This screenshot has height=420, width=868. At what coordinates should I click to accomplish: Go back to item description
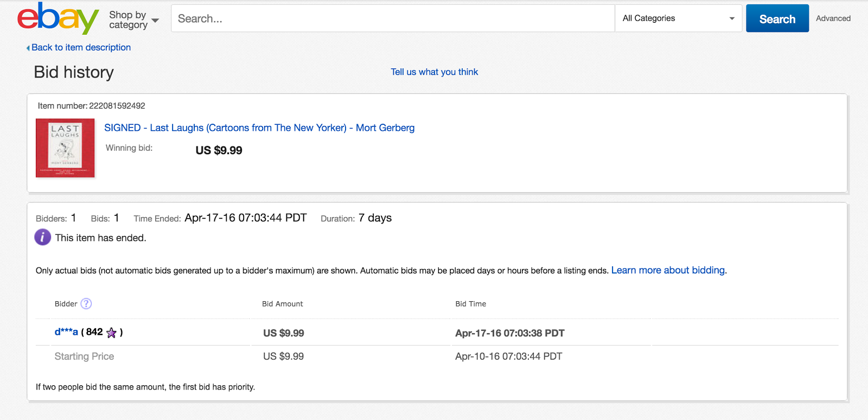(x=80, y=47)
